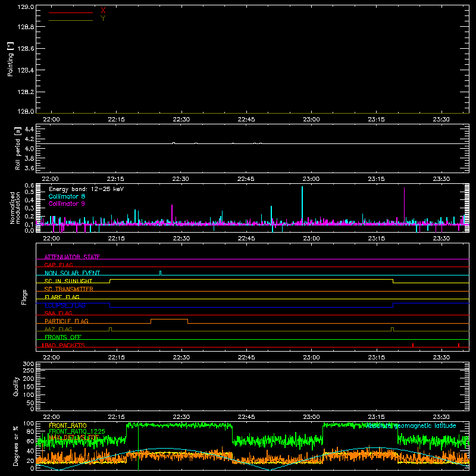Click the 128.4 pointing tick label

click(x=26, y=70)
